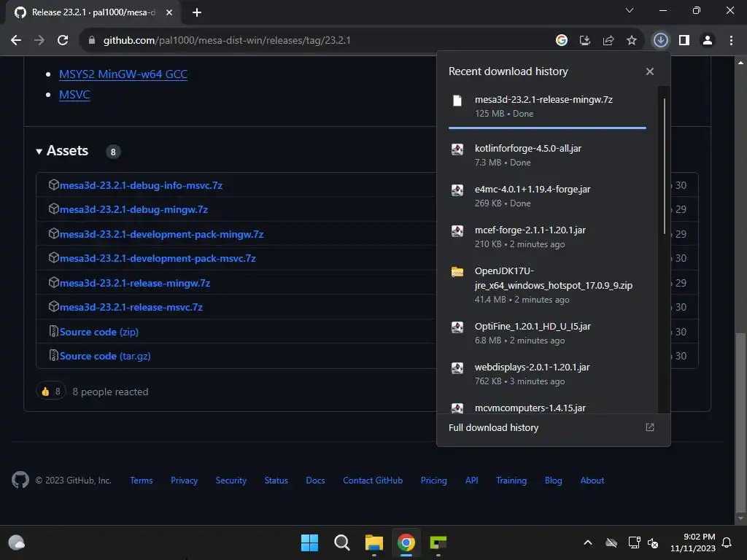Click the download popup scrollbar
747x560 pixels.
pyautogui.click(x=664, y=166)
